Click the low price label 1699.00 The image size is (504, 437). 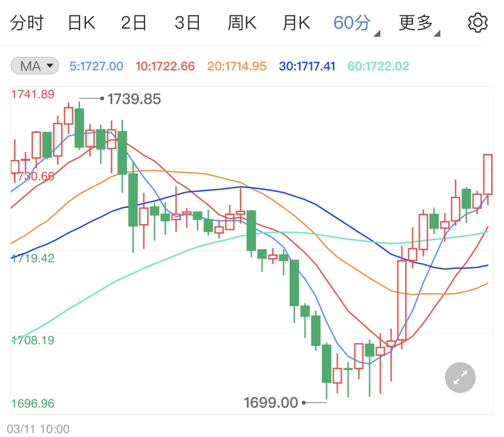[271, 402]
